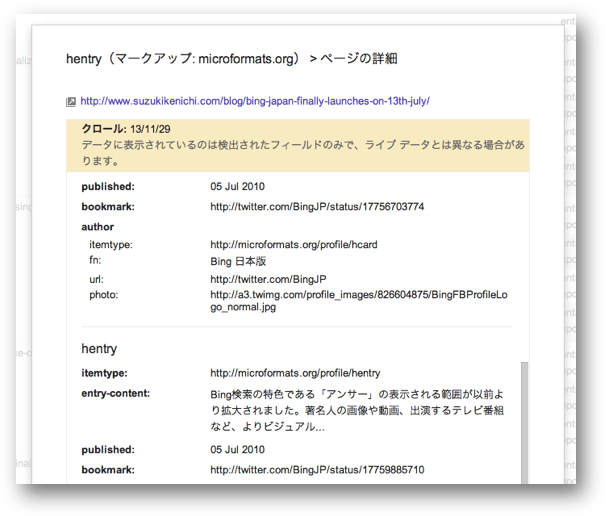Select the first published value '05 Jul 2010'
The height and width of the screenshot is (516, 606).
237,186
